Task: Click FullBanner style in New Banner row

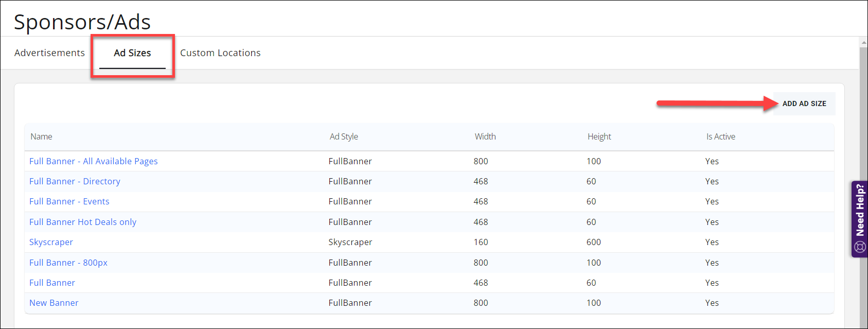Action: 350,303
